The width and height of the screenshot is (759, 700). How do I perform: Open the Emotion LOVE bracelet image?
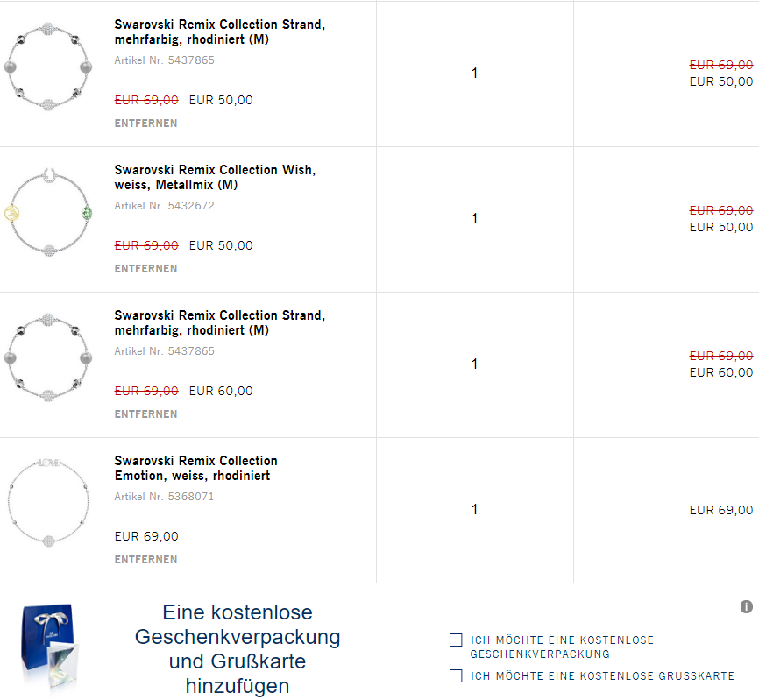coord(48,503)
